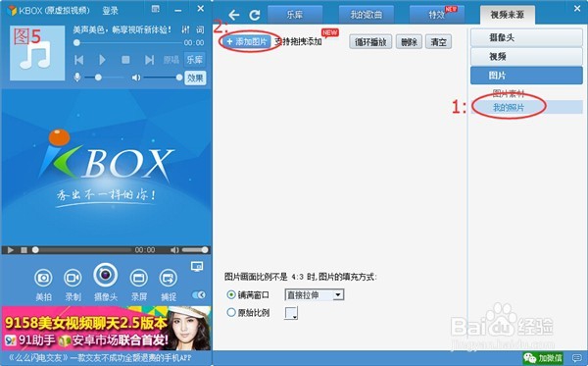
Task: Click the previous track button
Action: coord(78,60)
